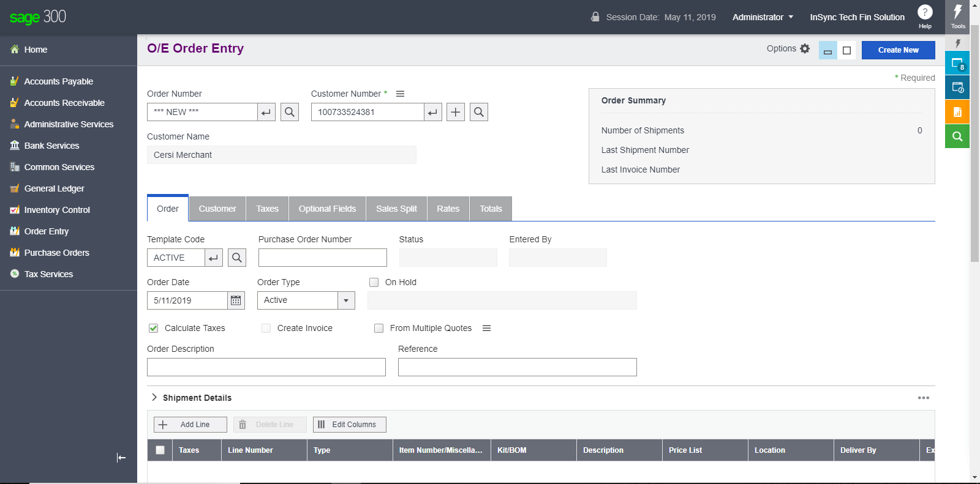
Task: Open the Order Date calendar picker
Action: (x=236, y=300)
